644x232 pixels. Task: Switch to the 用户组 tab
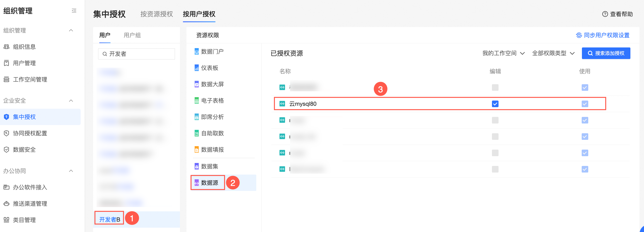click(132, 35)
